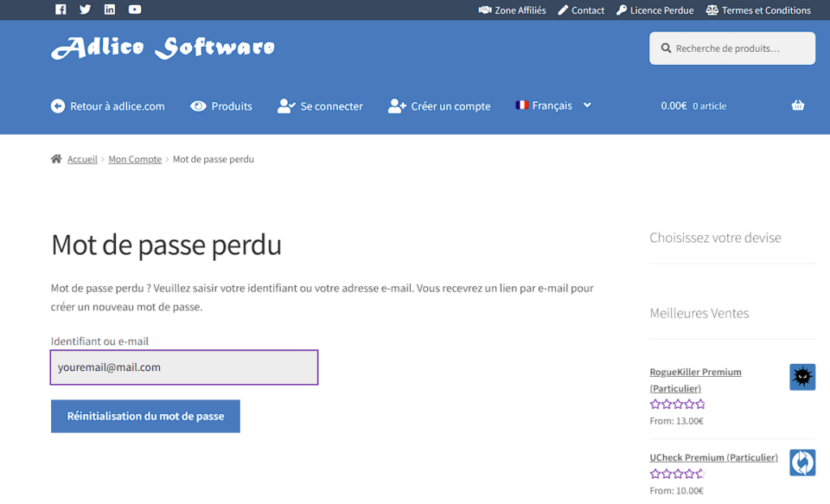
Task: Open Créer un compte page
Action: coord(439,106)
